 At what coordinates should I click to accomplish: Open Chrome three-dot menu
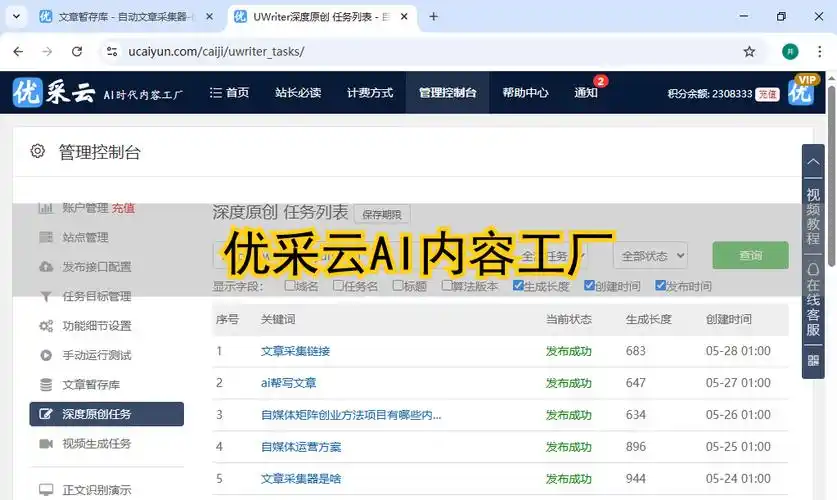819,51
